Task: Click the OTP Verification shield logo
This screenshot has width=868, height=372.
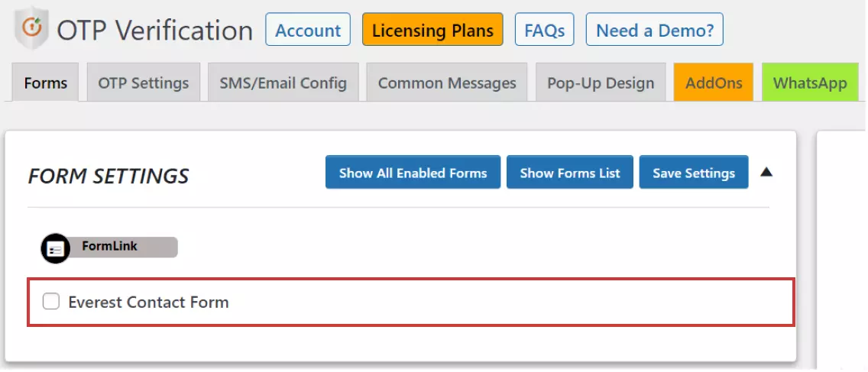Action: (31, 27)
